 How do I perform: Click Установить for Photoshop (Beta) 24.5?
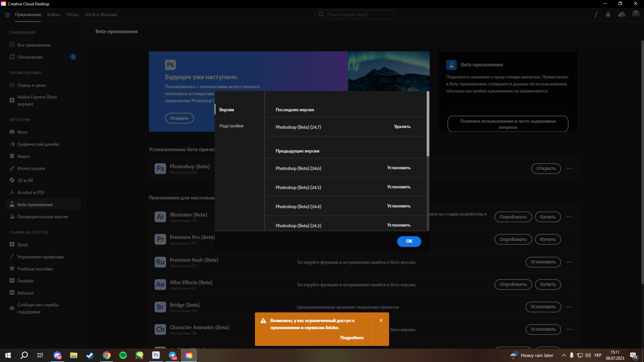tap(399, 187)
